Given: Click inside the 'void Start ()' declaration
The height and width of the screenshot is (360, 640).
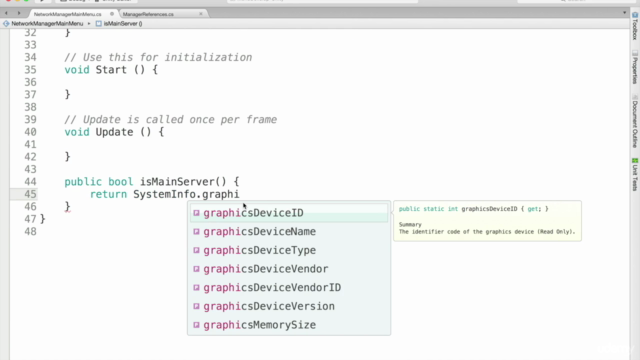Looking at the screenshot, I should [111, 70].
